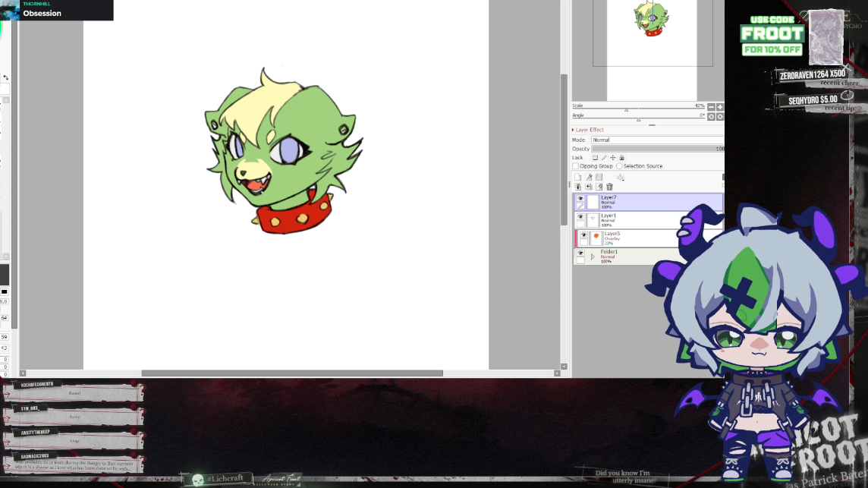Image resolution: width=868 pixels, height=488 pixels.
Task: Transfer down to the layer below
Action: tap(578, 187)
